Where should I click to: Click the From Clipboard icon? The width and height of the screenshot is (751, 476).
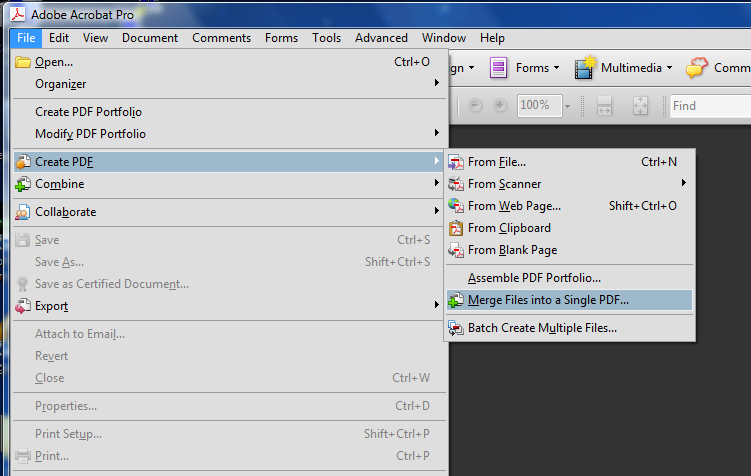pos(456,228)
